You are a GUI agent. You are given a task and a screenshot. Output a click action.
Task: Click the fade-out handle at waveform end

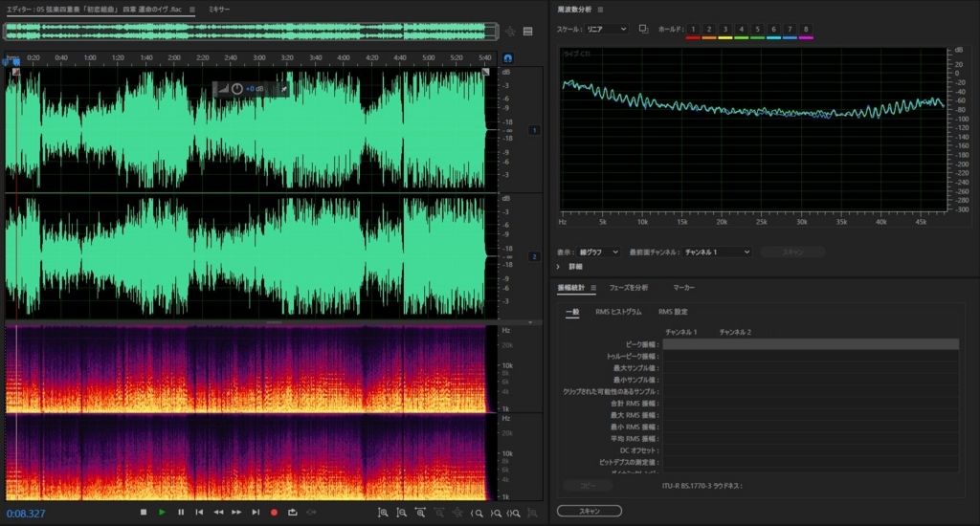pyautogui.click(x=485, y=73)
